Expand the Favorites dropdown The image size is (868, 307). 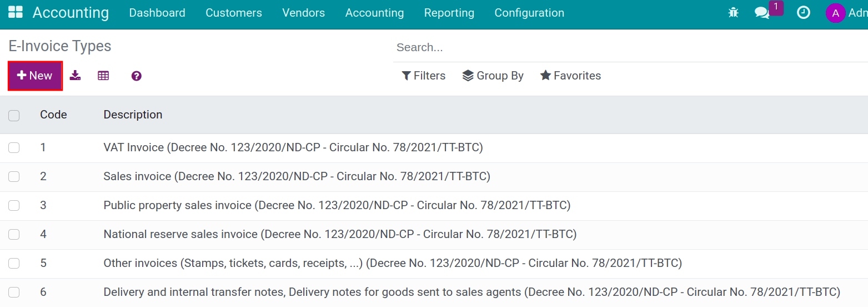click(x=570, y=76)
